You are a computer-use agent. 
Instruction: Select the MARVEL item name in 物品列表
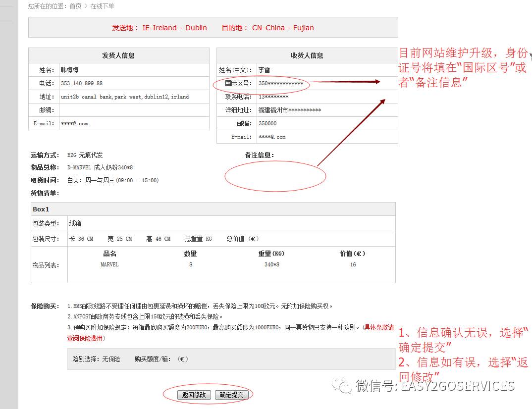(109, 264)
